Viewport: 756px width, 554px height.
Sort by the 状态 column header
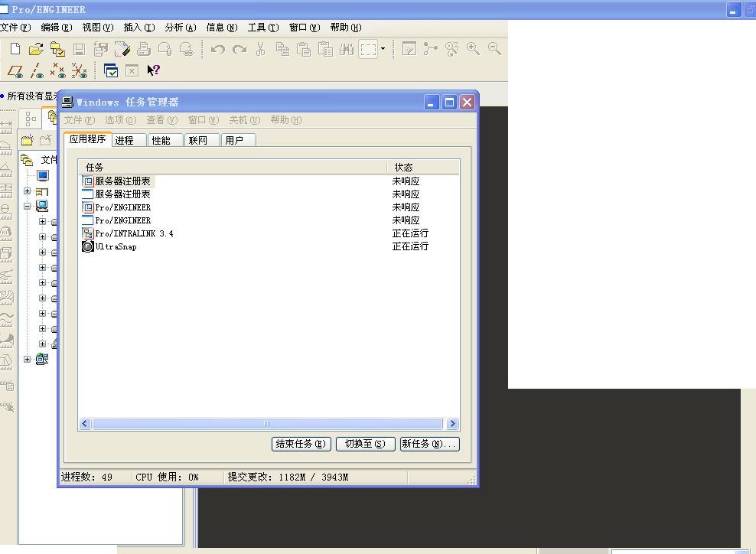click(x=423, y=168)
